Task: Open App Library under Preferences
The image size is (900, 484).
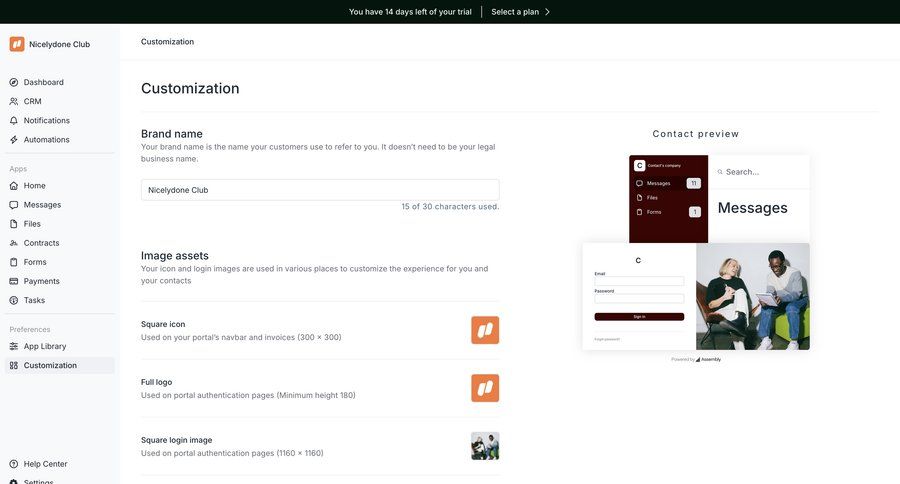Action: click(x=60, y=346)
